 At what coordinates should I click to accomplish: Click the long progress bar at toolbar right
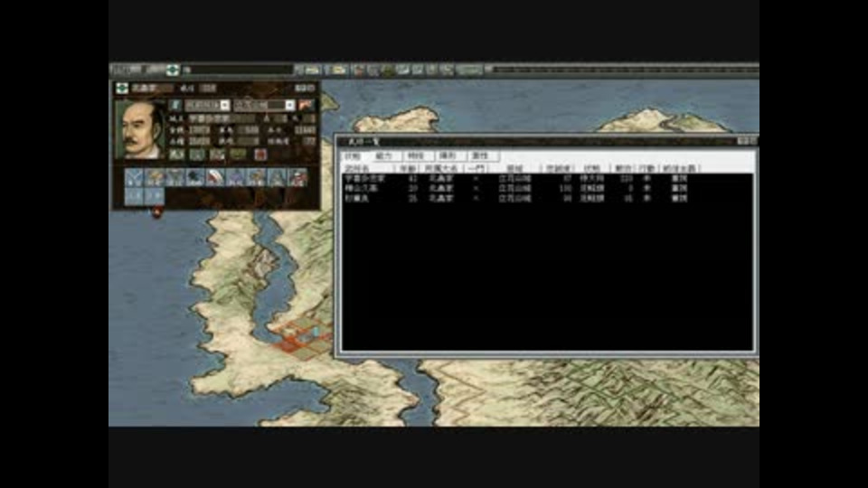[x=626, y=70]
